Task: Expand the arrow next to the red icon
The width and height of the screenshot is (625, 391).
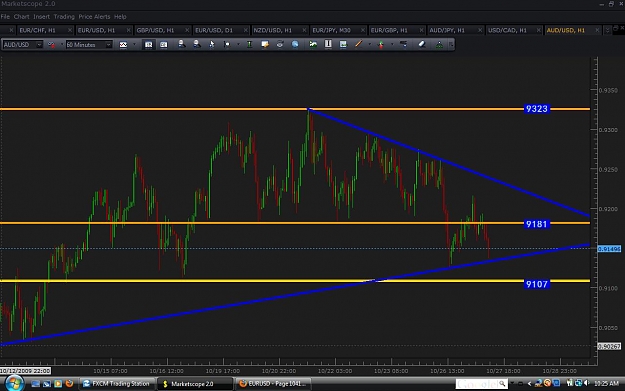Action: (x=61, y=45)
